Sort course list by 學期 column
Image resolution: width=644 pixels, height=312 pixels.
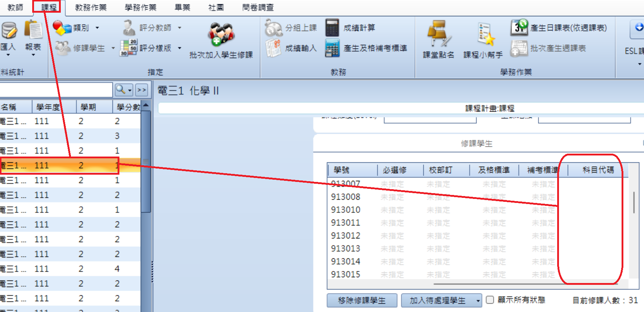pos(94,107)
